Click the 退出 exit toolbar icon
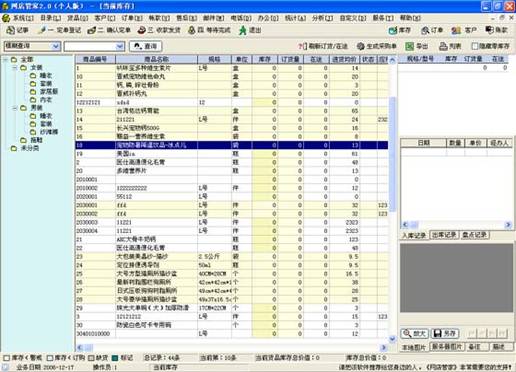The image size is (516, 372). 250,30
